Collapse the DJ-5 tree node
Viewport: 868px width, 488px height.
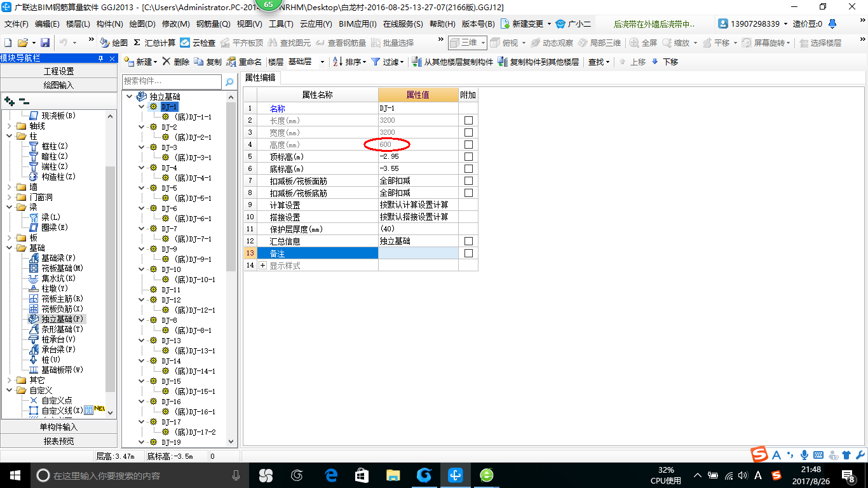(x=142, y=188)
